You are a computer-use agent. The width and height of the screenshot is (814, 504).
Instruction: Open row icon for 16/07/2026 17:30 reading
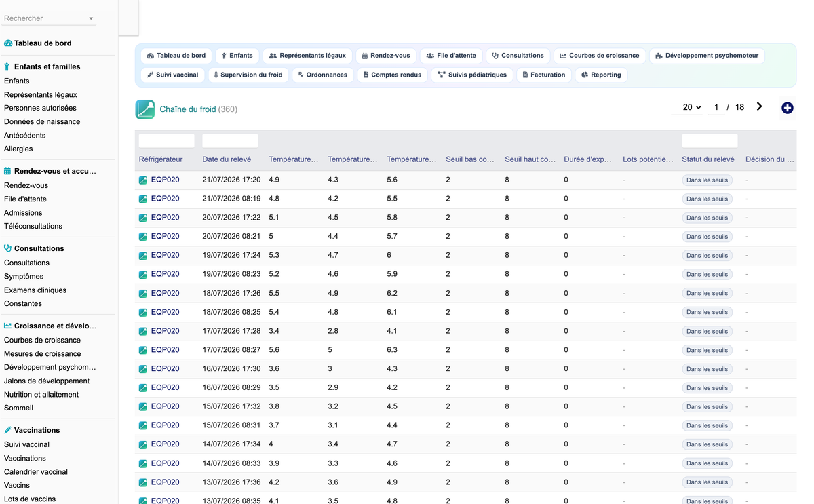click(x=143, y=369)
